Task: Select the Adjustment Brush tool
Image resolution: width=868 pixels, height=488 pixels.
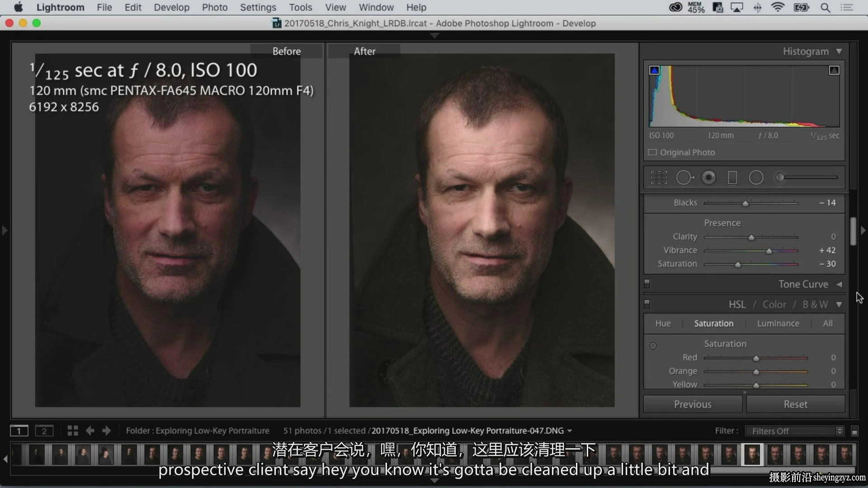Action: pos(807,178)
